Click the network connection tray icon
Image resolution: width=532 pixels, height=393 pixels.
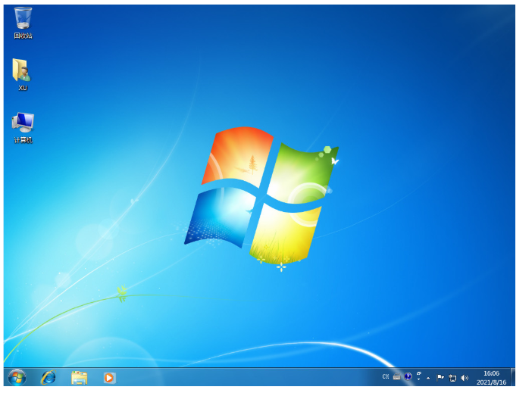click(x=452, y=377)
